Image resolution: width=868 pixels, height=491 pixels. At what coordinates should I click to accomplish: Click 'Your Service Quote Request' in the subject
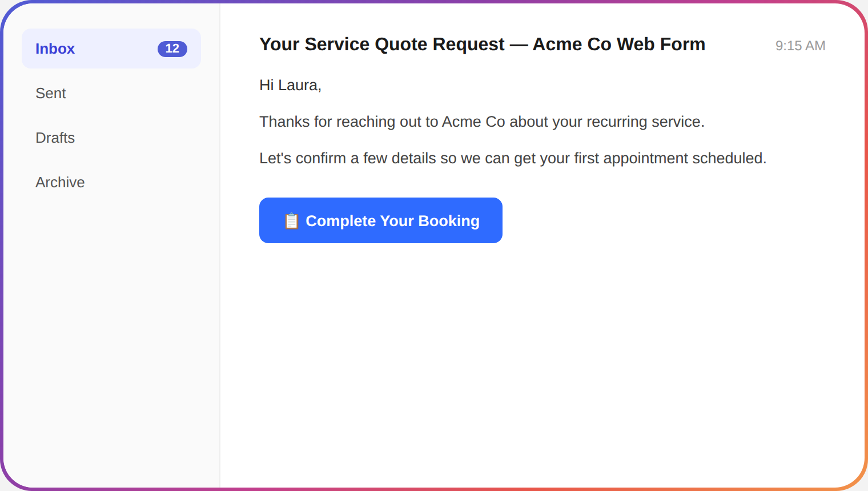click(382, 44)
